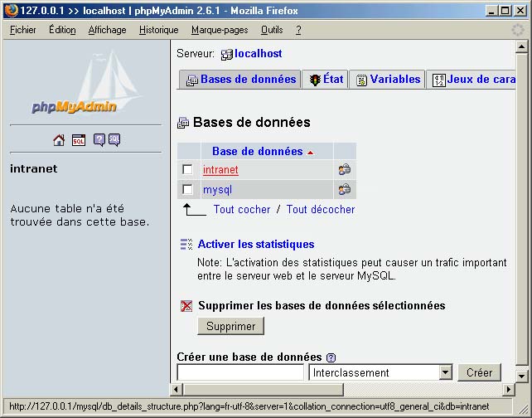
Task: Check privileges icon for intranet database
Action: 345,169
